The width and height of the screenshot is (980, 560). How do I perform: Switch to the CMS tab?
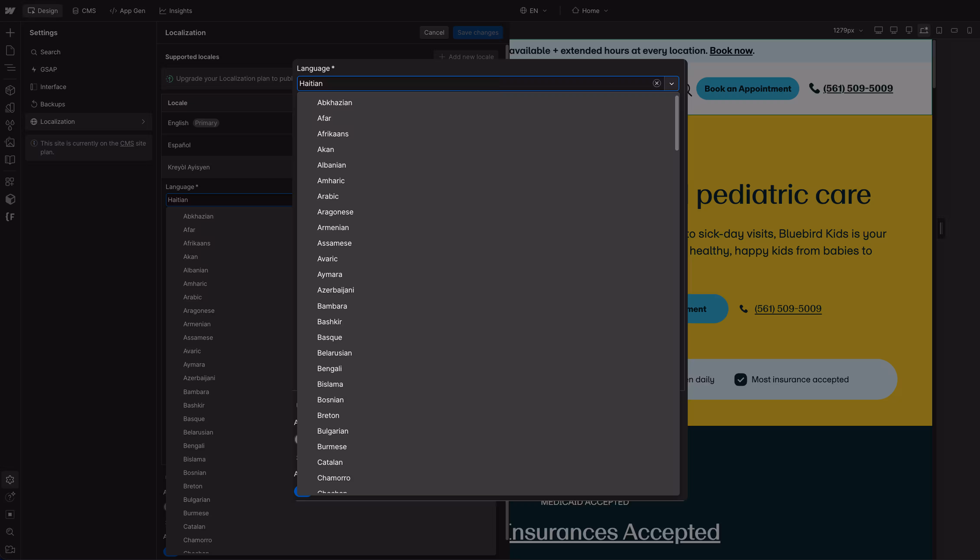[84, 10]
